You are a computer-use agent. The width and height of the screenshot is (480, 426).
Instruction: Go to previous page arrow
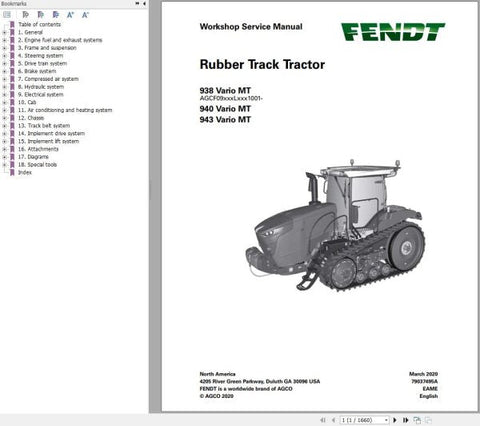333,420
